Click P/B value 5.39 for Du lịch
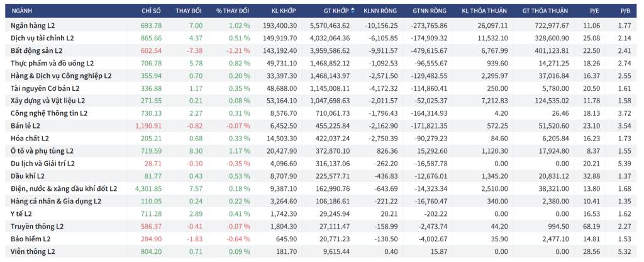 626,164
